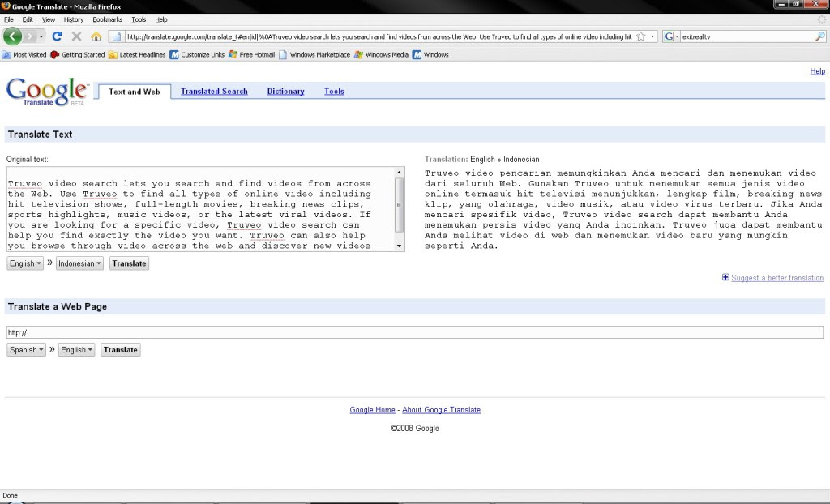The width and height of the screenshot is (830, 504).
Task: Click the Indonesian translated text paragraph
Action: [623, 209]
